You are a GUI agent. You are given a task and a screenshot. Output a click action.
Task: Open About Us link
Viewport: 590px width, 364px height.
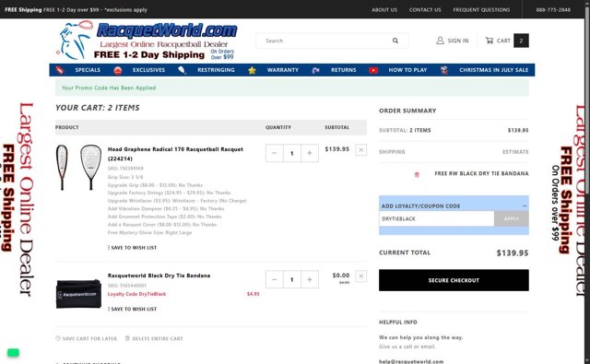(x=384, y=10)
